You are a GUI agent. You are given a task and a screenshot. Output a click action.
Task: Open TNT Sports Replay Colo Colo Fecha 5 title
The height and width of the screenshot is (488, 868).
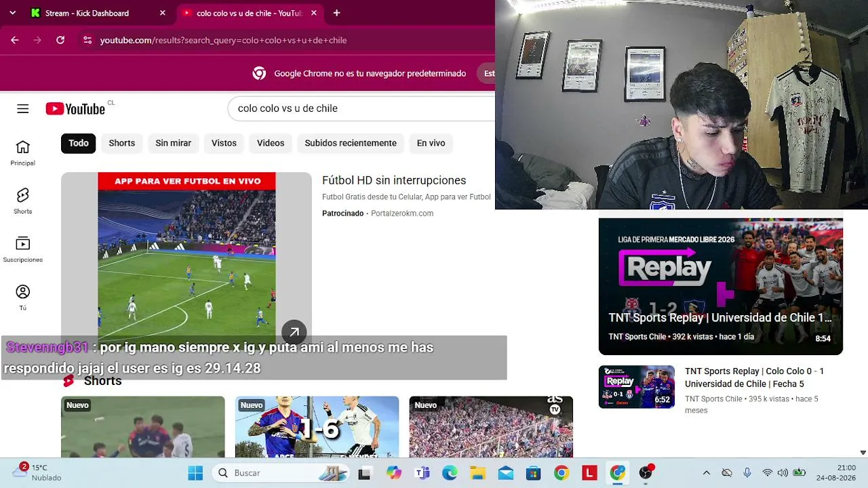coord(754,378)
